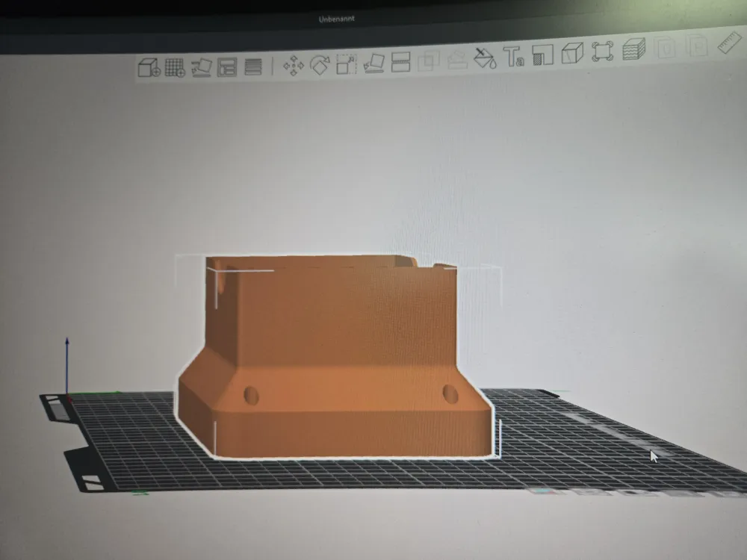This screenshot has width=747, height=560.
Task: Click the stacked horizontal lines icon
Action: [x=253, y=66]
